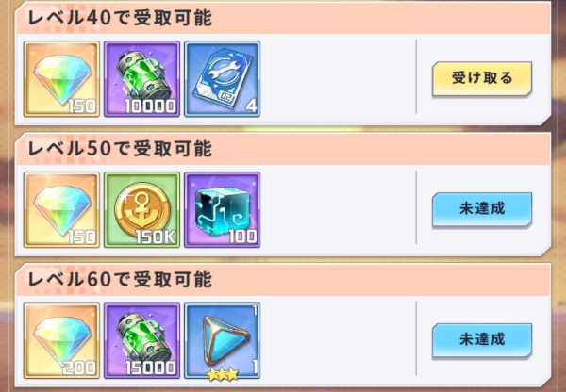The width and height of the screenshot is (566, 392).
Task: Select the green canister 10000 reward icon
Action: (x=141, y=79)
